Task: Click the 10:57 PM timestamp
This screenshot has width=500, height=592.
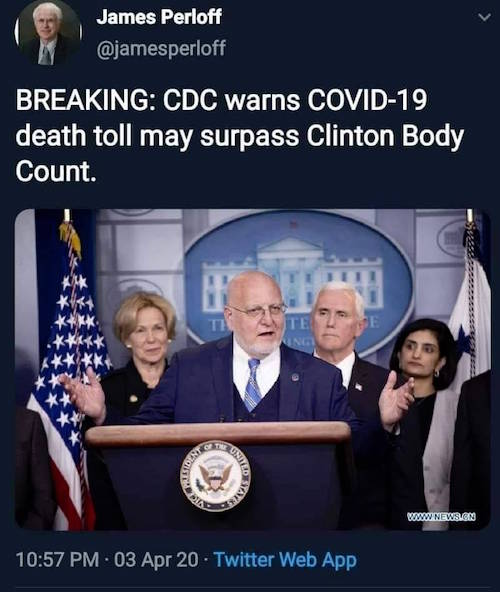Action: click(58, 560)
